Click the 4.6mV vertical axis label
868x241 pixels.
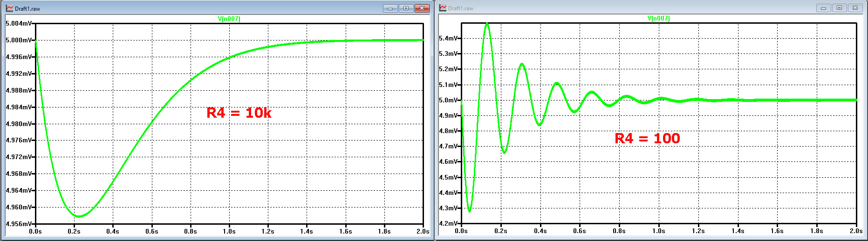click(x=448, y=161)
